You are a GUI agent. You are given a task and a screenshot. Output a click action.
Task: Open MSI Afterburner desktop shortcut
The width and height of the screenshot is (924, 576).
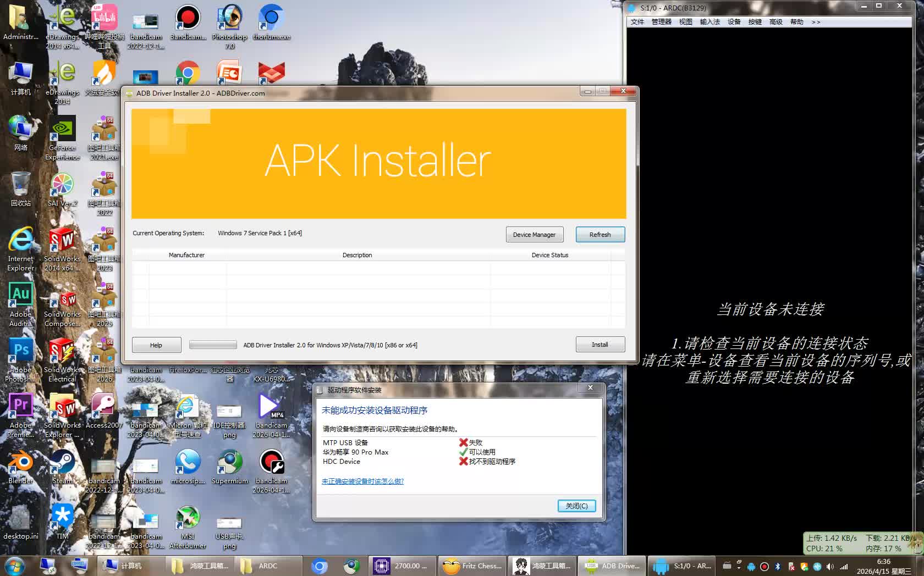coord(188,527)
